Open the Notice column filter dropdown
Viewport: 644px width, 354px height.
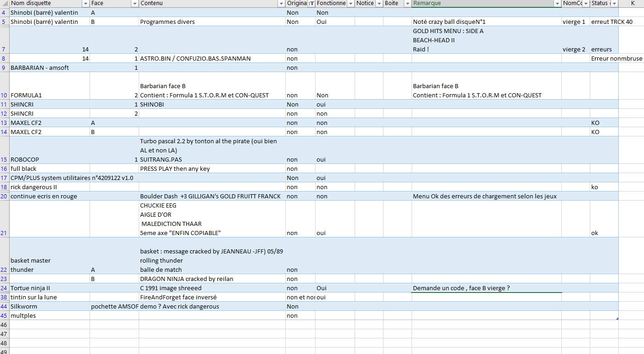[379, 4]
